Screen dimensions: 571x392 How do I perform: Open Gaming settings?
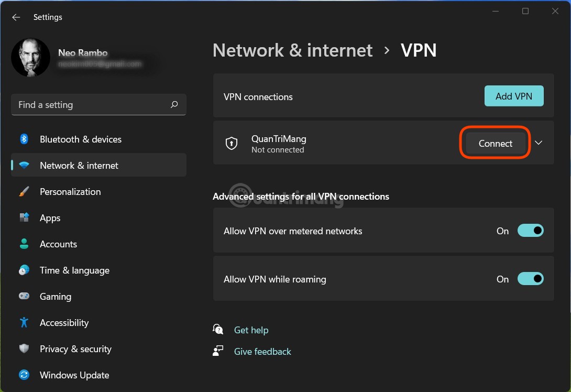[98, 297]
